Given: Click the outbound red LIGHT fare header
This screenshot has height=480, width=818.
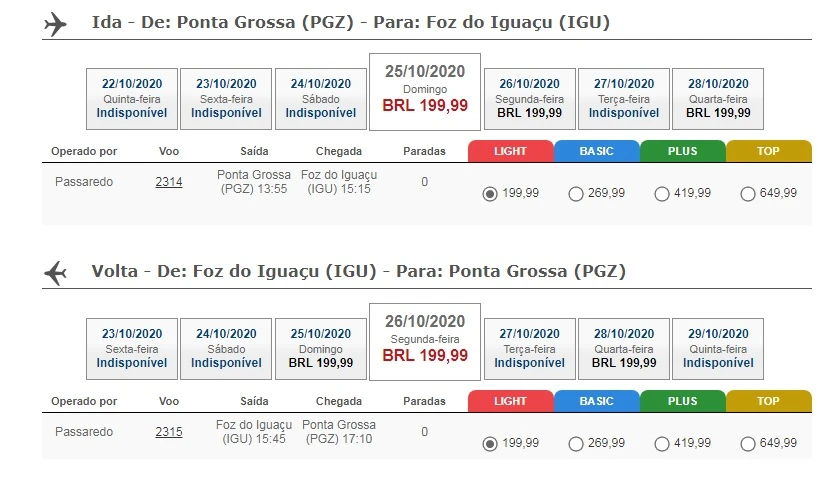Looking at the screenshot, I should [511, 152].
